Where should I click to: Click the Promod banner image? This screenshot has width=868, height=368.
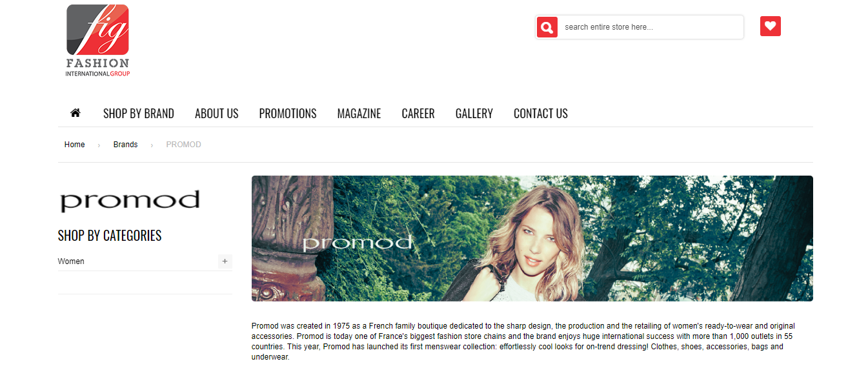(532, 238)
